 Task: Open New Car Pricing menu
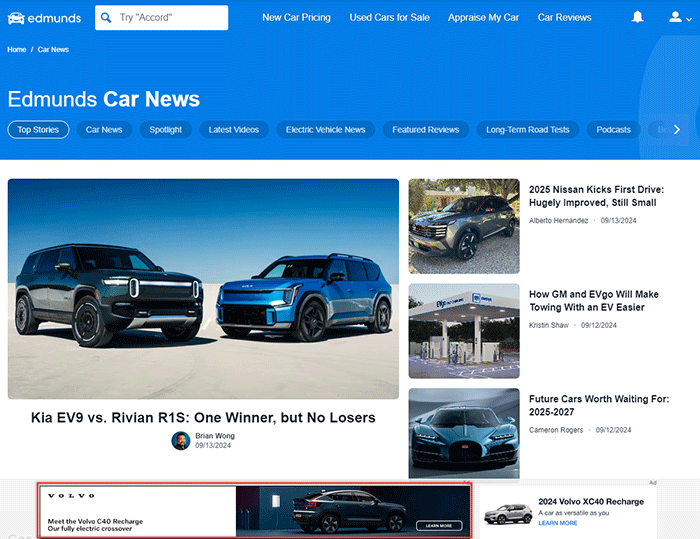pos(296,17)
